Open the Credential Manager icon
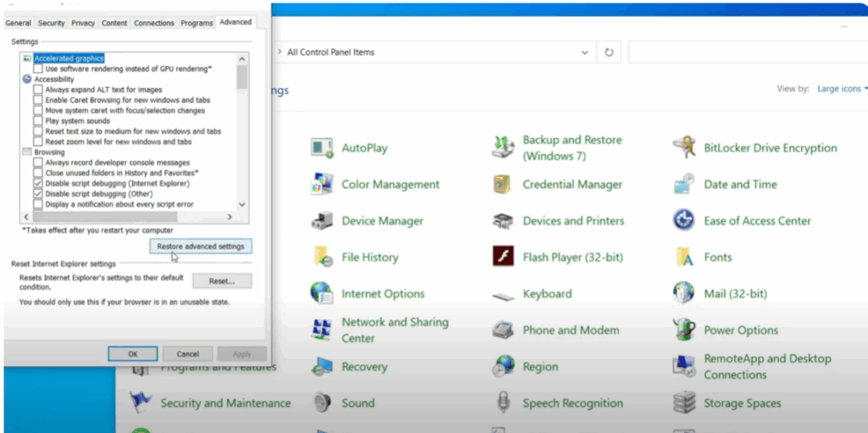Image resolution: width=868 pixels, height=433 pixels. point(504,185)
